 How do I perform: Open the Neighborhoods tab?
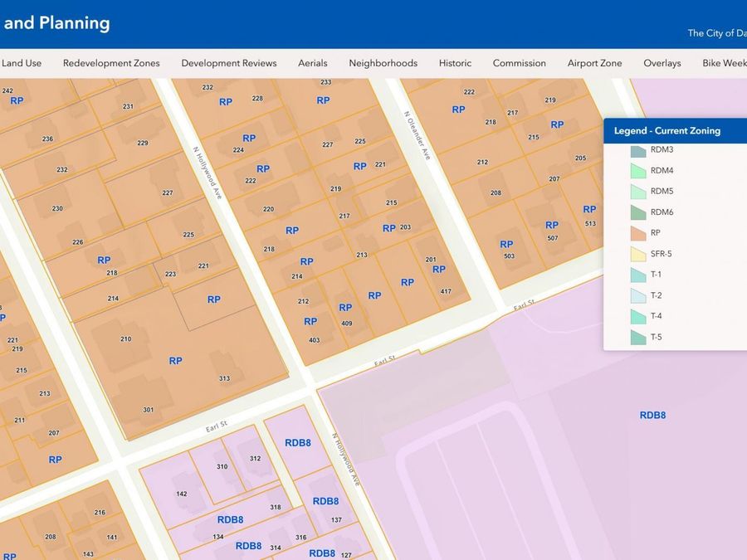point(383,63)
